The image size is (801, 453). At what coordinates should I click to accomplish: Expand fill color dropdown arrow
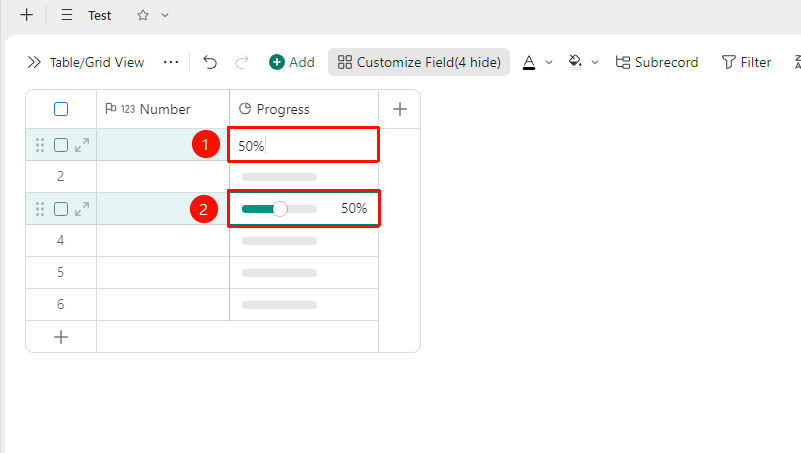pos(595,62)
